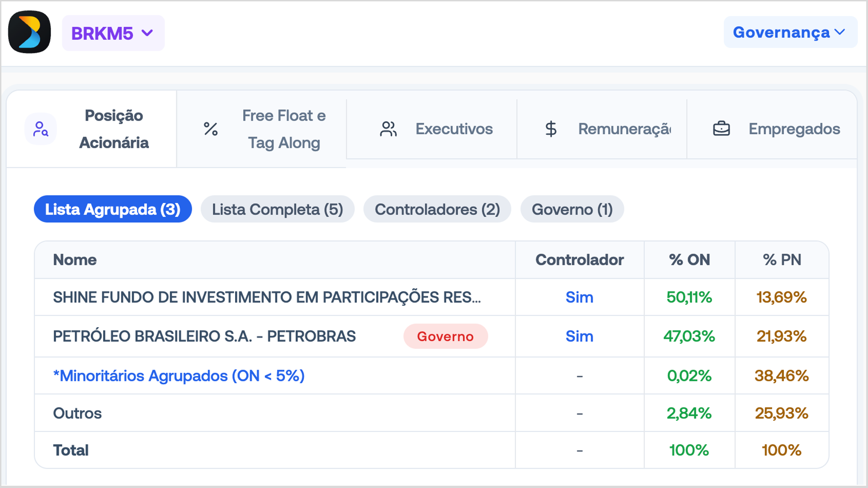The width and height of the screenshot is (868, 488).
Task: Select the Lista Agrupada (3) filter
Action: (113, 209)
